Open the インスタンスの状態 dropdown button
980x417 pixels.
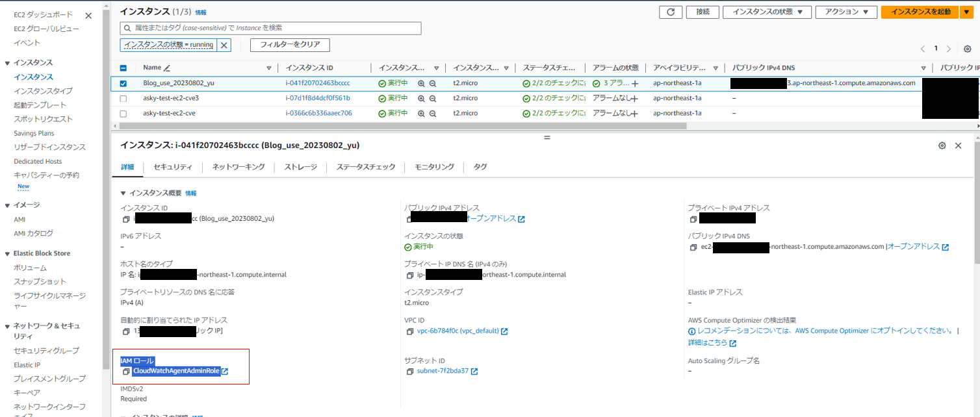pyautogui.click(x=767, y=12)
